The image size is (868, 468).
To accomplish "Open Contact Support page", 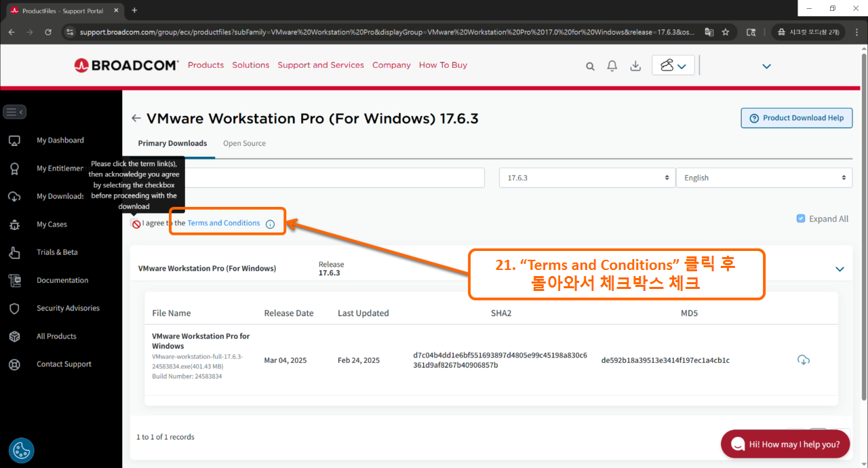I will [64, 364].
